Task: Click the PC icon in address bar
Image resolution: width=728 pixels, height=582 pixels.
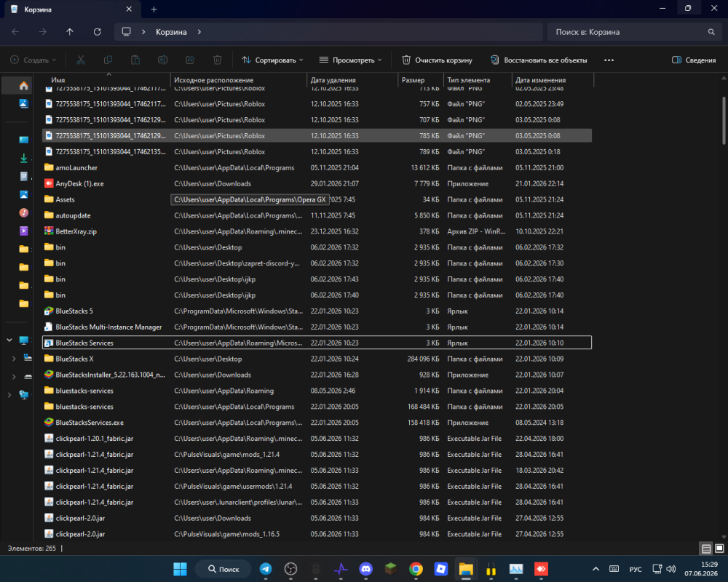Action: 126,31
